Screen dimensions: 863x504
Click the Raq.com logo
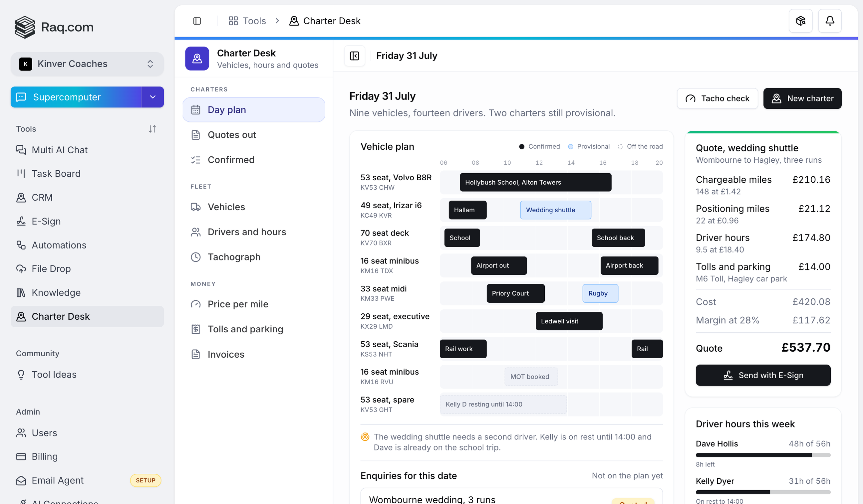54,27
